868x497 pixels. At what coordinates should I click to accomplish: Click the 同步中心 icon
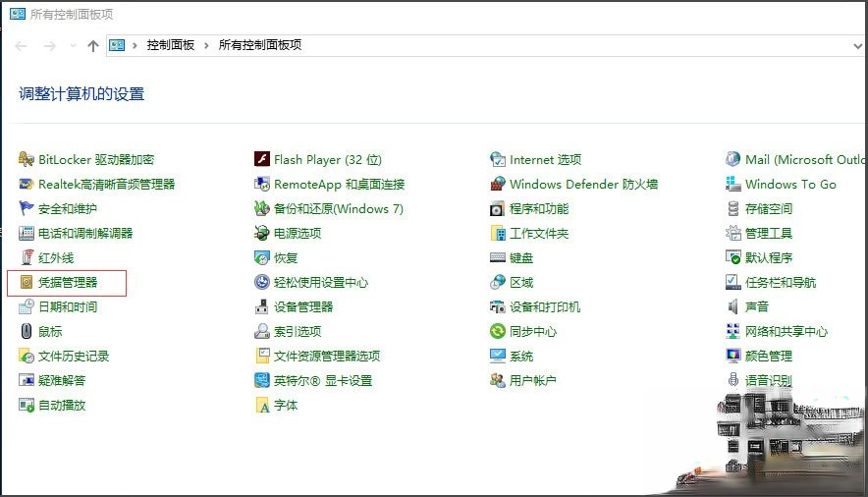[498, 331]
